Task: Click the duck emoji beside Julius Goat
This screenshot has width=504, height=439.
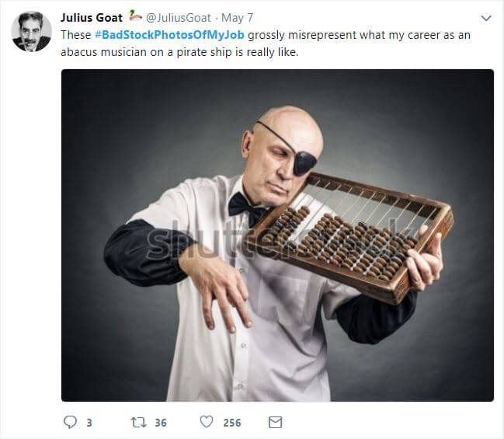Action: [135, 16]
